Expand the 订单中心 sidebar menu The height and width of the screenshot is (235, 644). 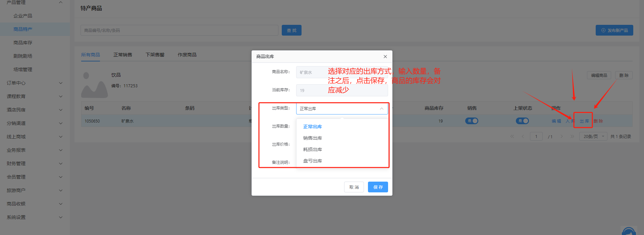point(34,83)
